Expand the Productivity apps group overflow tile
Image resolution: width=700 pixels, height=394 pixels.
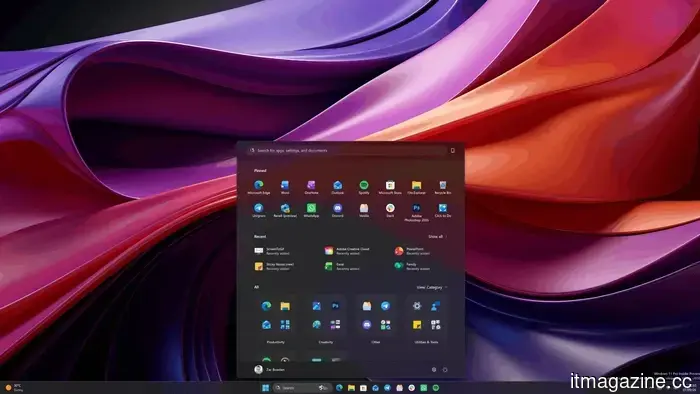tap(285, 325)
